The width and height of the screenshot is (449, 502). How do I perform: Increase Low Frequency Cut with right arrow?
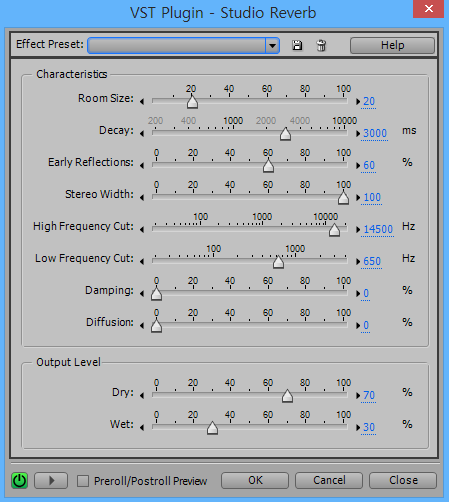coord(358,261)
